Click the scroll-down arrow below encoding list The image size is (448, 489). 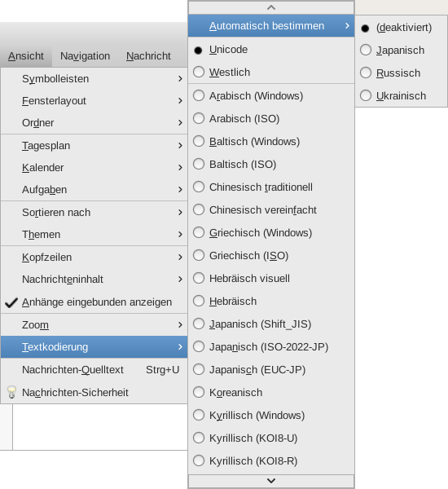[x=271, y=481]
